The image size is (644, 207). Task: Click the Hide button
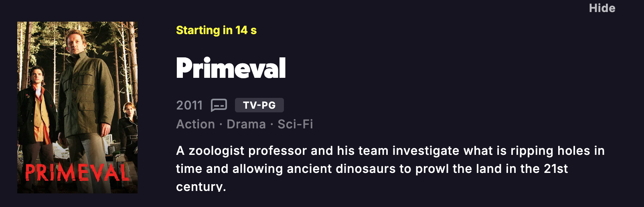(x=602, y=8)
